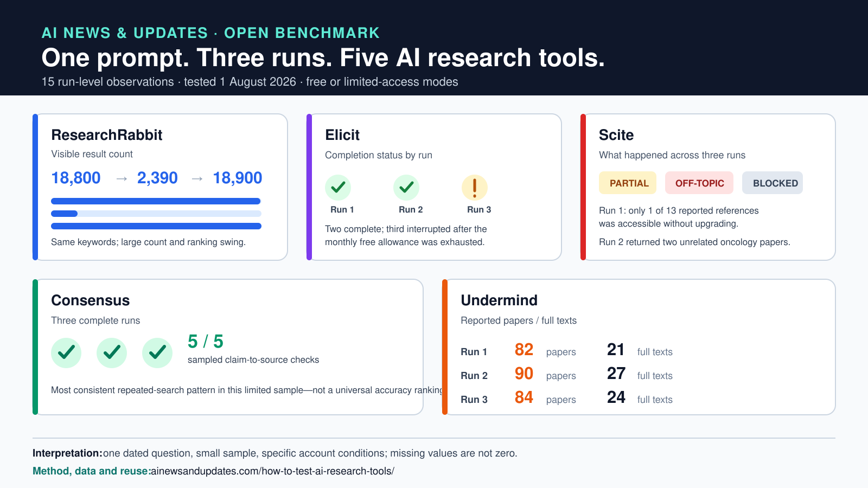Click 'Completion status by run' subtitle
Viewport: 868px width, 488px height.
click(379, 155)
